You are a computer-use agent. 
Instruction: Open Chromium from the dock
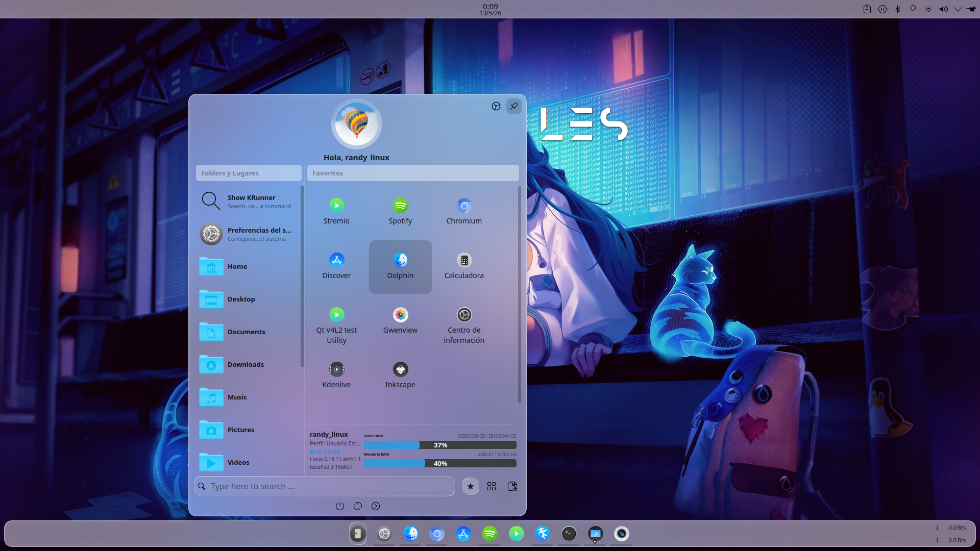(437, 534)
